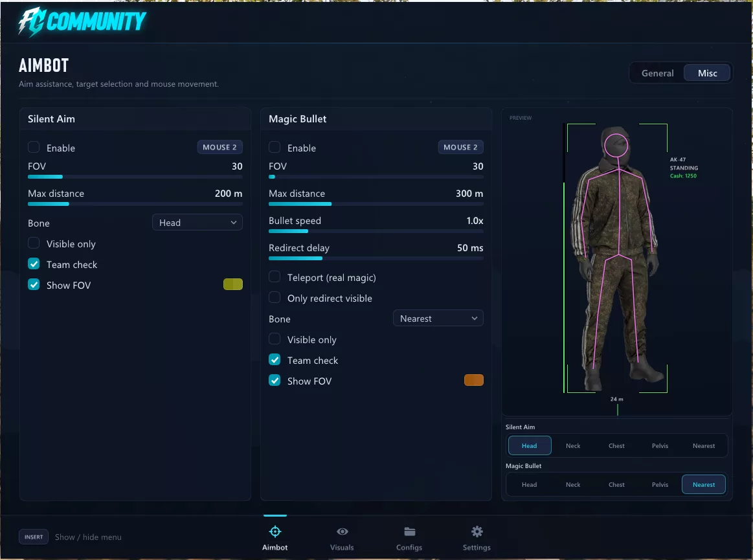Uncheck Silent Aim Show FOV
This screenshot has width=753, height=560.
[x=34, y=284]
